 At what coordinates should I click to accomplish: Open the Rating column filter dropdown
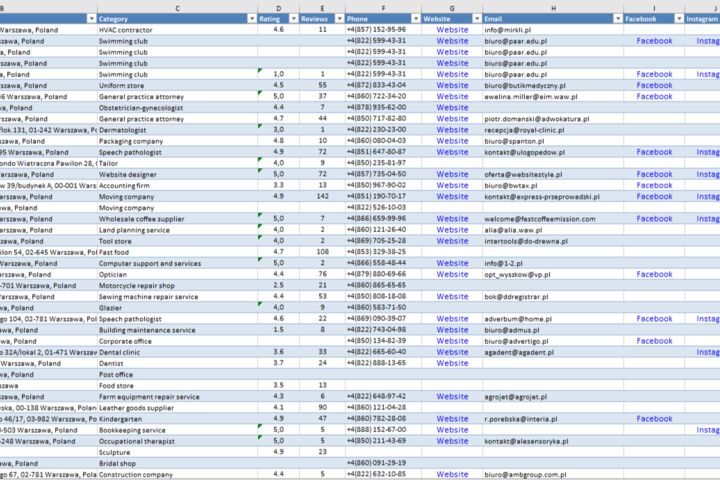(x=293, y=19)
